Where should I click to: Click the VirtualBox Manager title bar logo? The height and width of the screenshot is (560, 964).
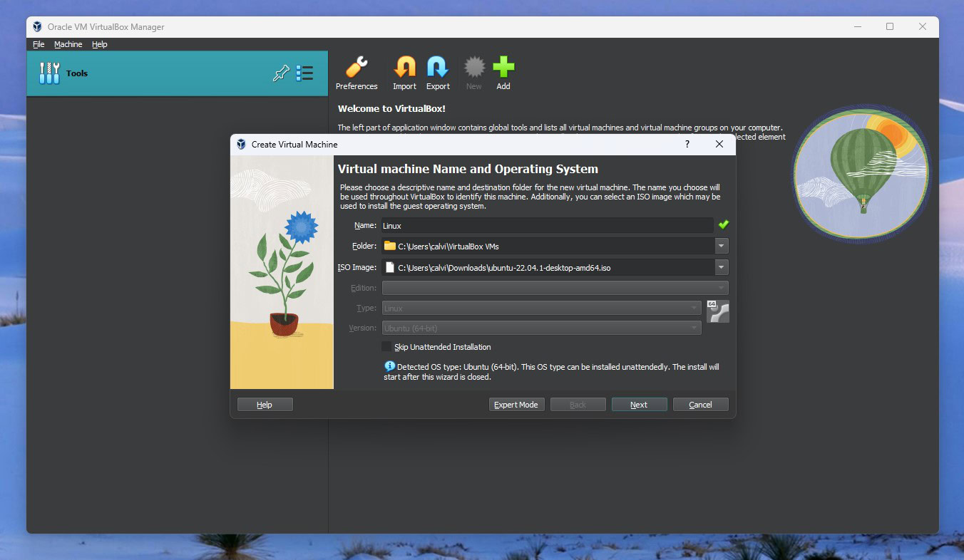coord(38,26)
